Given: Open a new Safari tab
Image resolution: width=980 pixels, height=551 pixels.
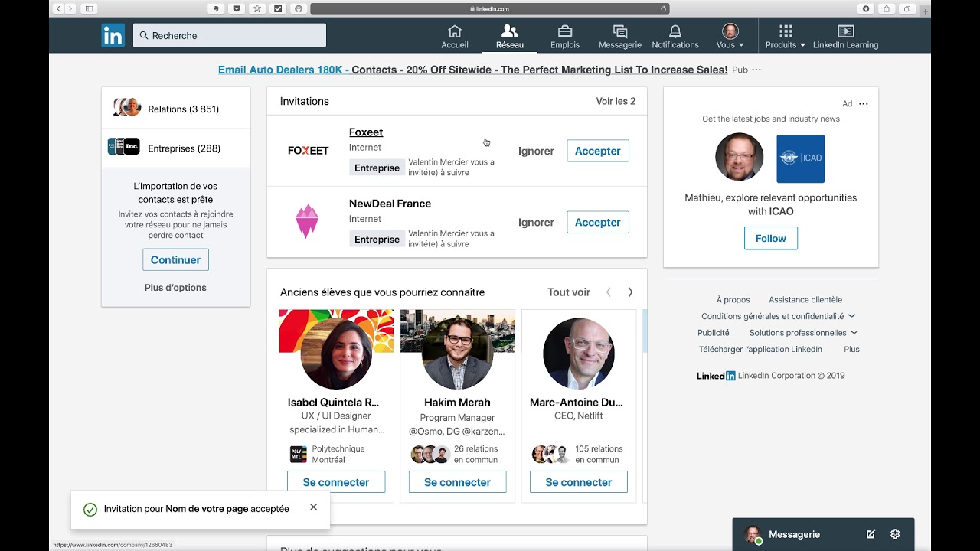Looking at the screenshot, I should pos(926,11).
